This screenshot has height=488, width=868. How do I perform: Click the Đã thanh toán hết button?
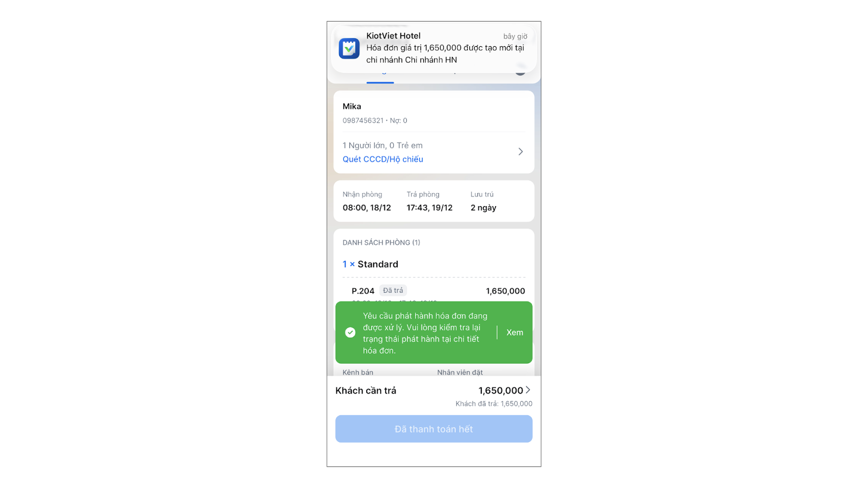click(x=434, y=429)
